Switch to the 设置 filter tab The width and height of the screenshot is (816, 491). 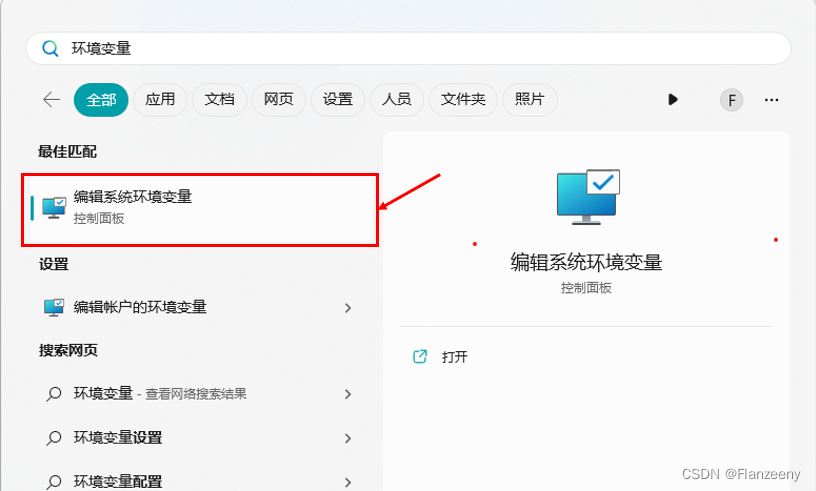click(338, 99)
